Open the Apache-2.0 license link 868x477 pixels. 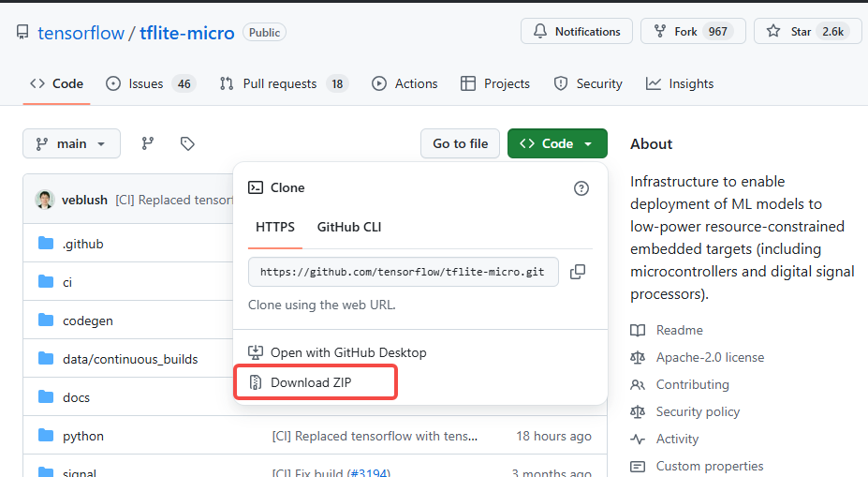[x=710, y=357]
